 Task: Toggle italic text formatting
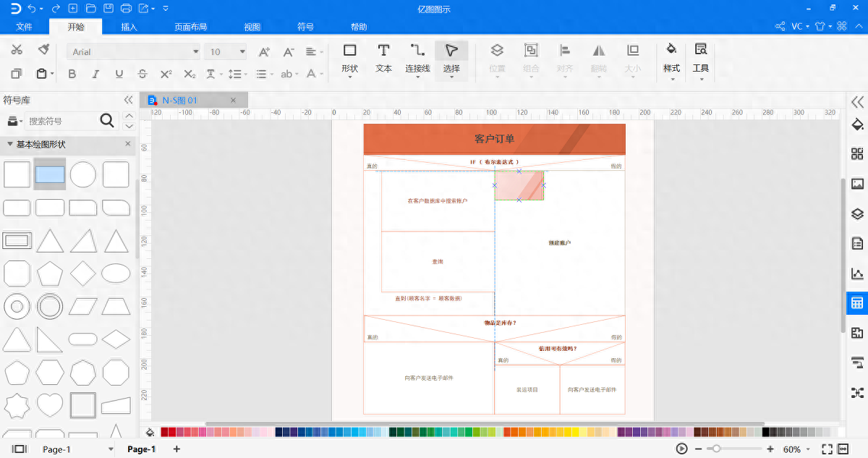coord(95,74)
